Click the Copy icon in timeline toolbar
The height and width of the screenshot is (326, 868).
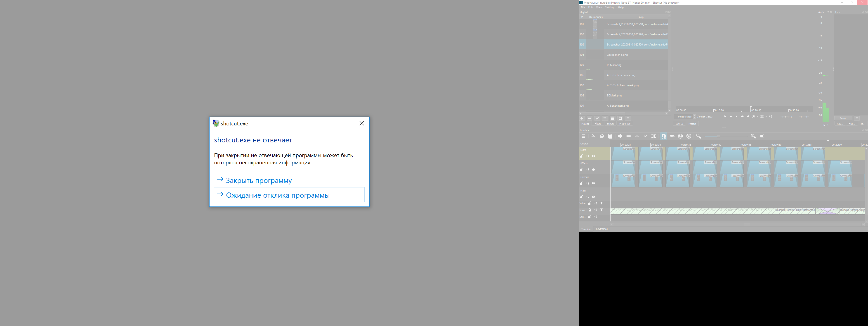point(602,136)
